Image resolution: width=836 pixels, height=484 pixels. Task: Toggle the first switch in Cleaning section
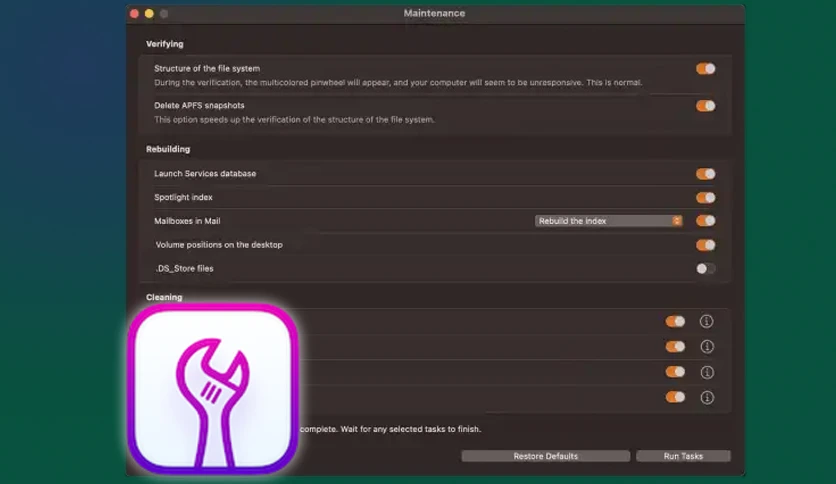click(x=675, y=321)
